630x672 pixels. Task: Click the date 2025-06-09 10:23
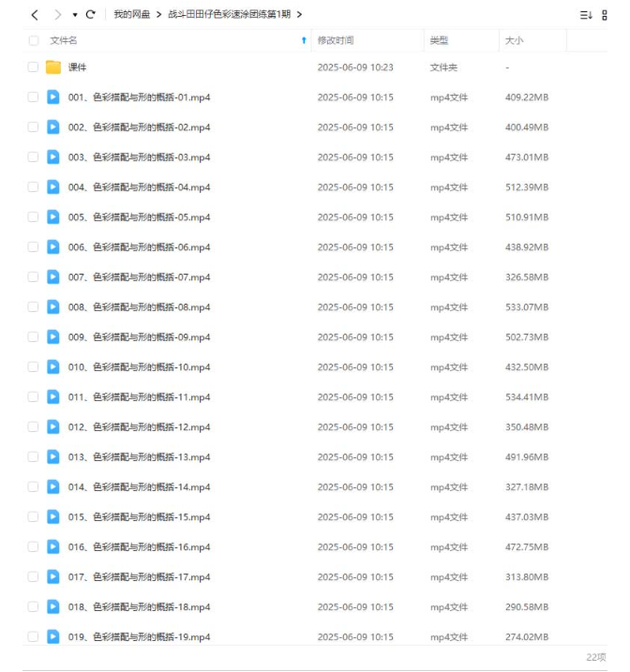click(x=355, y=67)
